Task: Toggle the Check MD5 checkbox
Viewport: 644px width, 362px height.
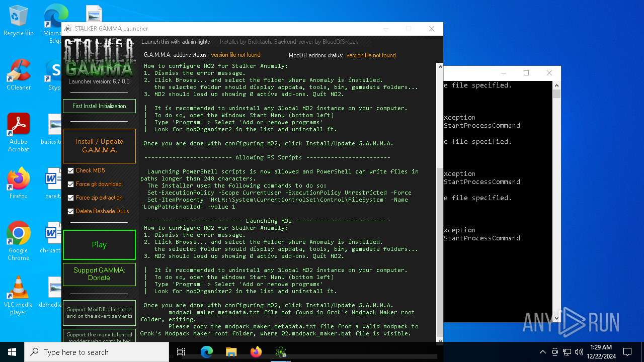Action: 70,171
